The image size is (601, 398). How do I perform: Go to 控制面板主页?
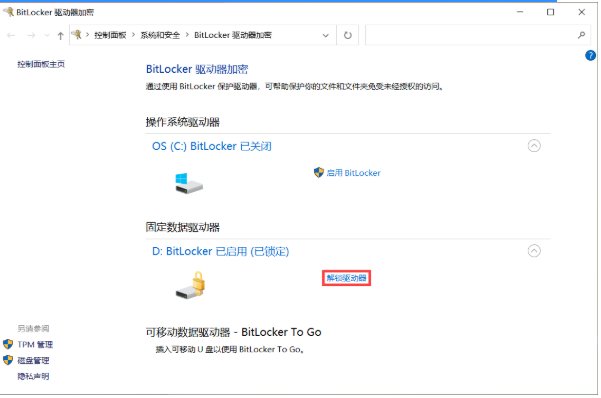tap(41, 64)
